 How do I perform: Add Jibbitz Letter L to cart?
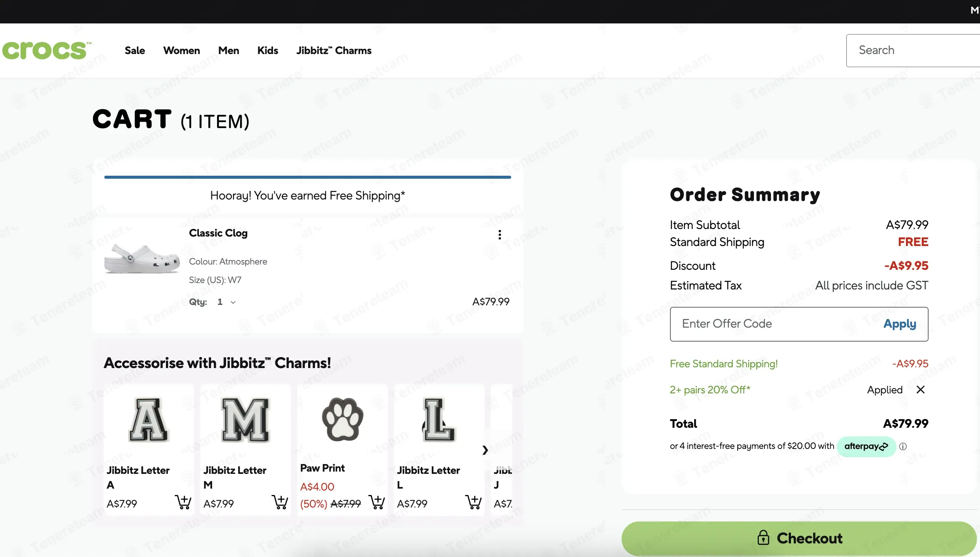pyautogui.click(x=473, y=501)
